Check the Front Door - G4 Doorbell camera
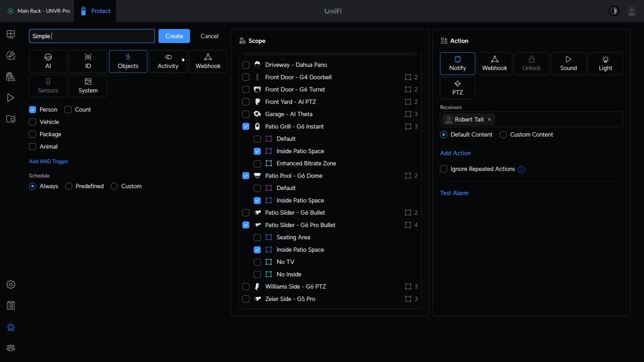This screenshot has width=644, height=362. pos(246,77)
